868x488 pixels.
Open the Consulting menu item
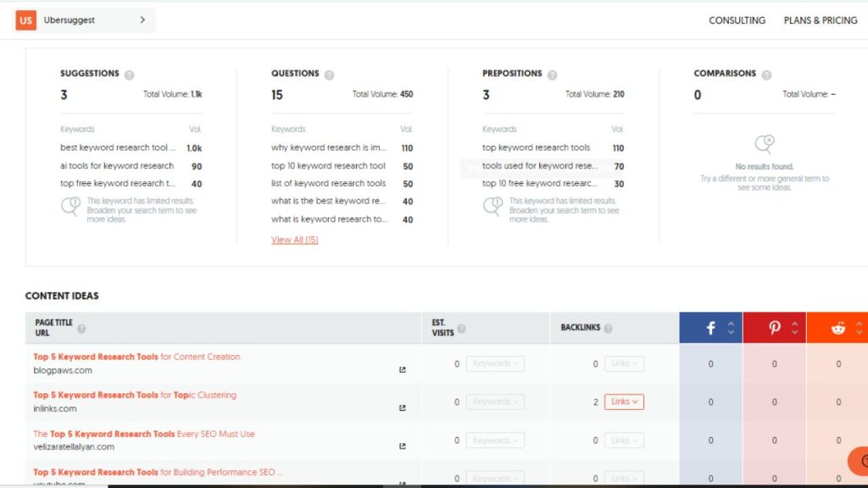coord(737,20)
